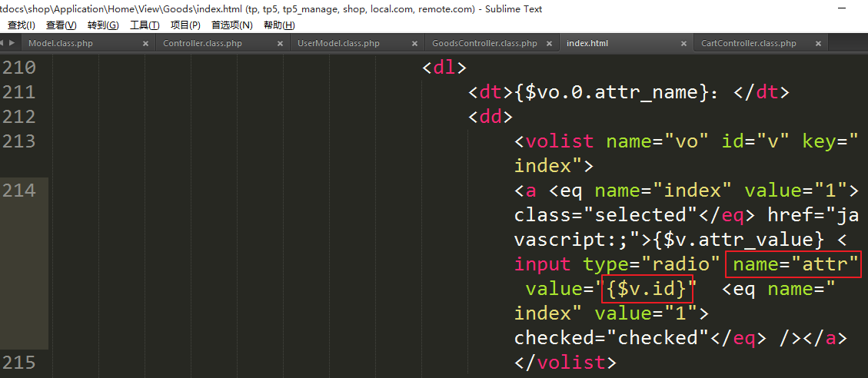Place cursor in the name="attr" attribute
868x378 pixels.
click(795, 264)
